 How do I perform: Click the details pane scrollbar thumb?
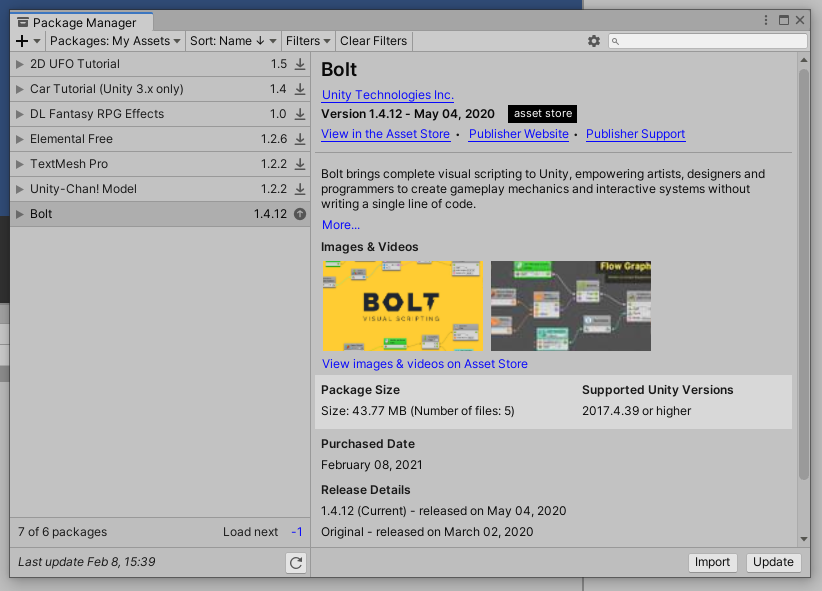(x=804, y=274)
